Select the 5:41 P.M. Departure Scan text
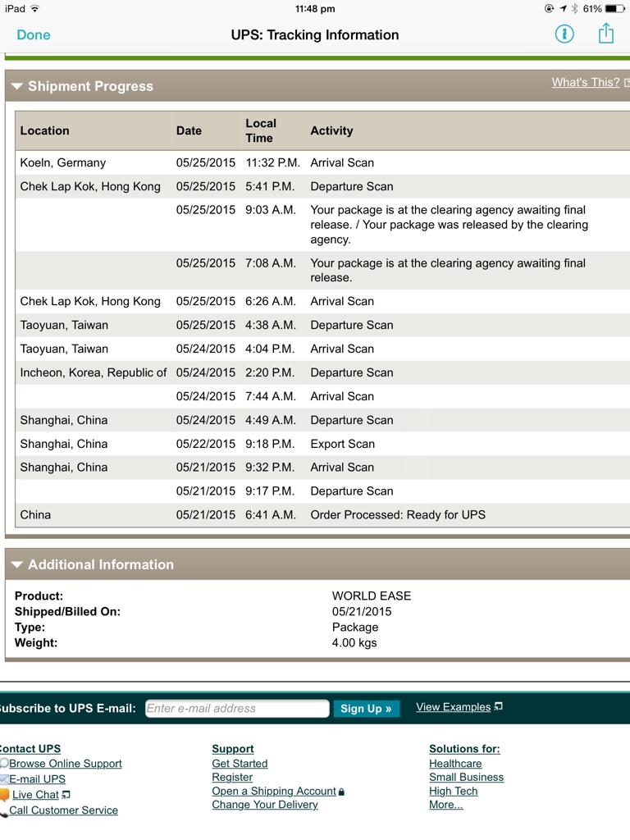The width and height of the screenshot is (630, 840). pyautogui.click(x=351, y=186)
